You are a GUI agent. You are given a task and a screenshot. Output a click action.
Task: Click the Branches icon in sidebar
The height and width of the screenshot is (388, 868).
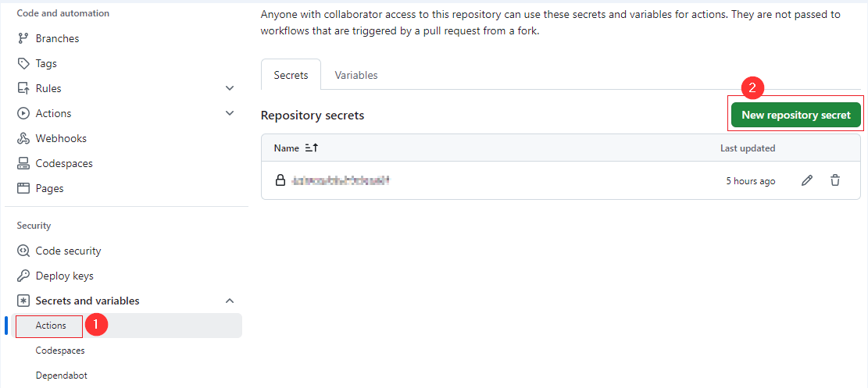pyautogui.click(x=23, y=38)
